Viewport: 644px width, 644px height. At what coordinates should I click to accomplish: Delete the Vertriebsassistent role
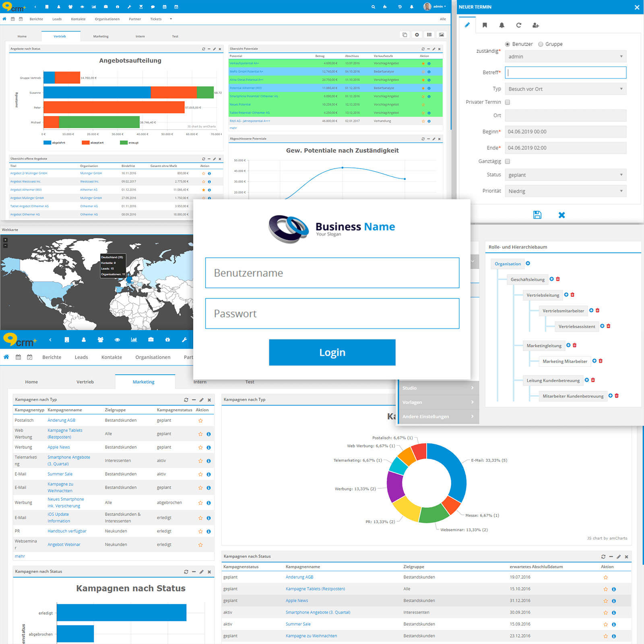tap(608, 326)
